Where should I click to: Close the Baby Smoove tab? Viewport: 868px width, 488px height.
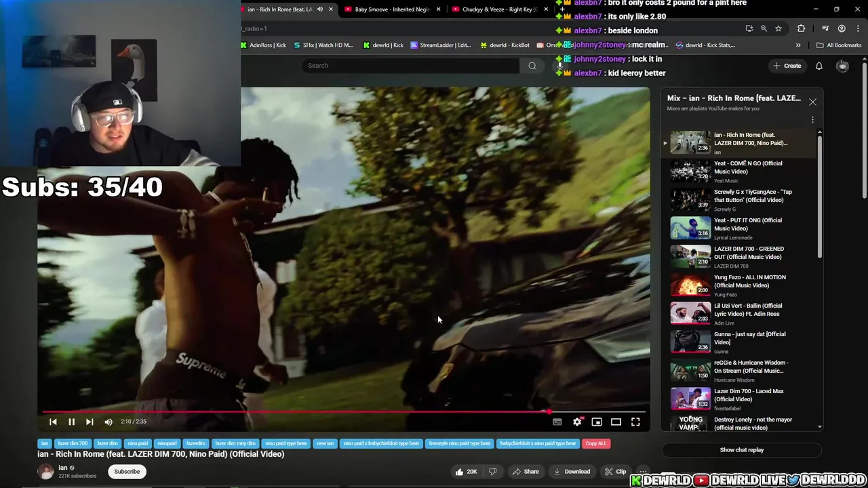tap(438, 9)
